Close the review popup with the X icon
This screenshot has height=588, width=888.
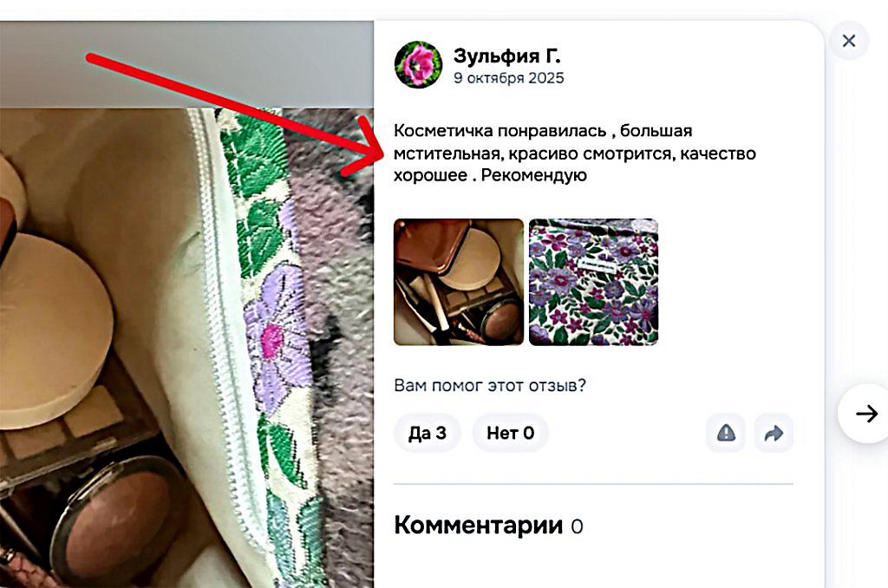[848, 41]
